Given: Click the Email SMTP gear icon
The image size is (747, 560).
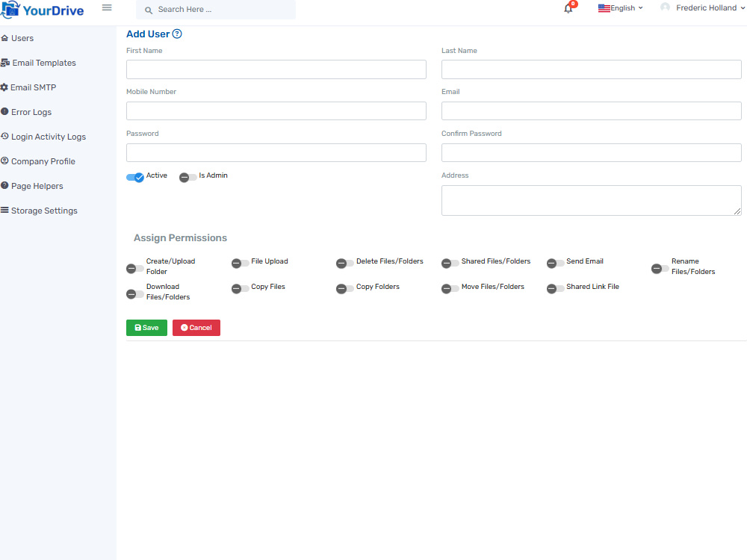Looking at the screenshot, I should [x=4, y=87].
